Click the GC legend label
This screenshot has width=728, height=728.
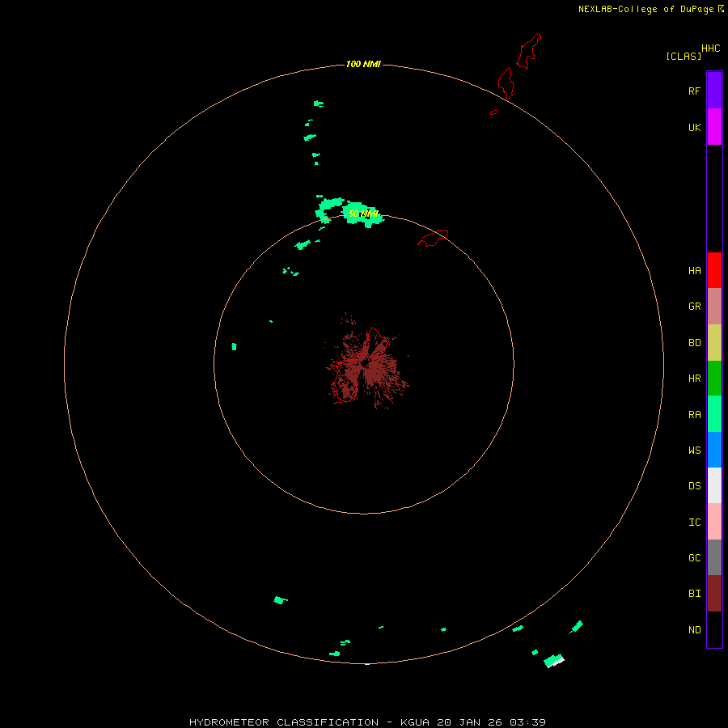[x=694, y=558]
